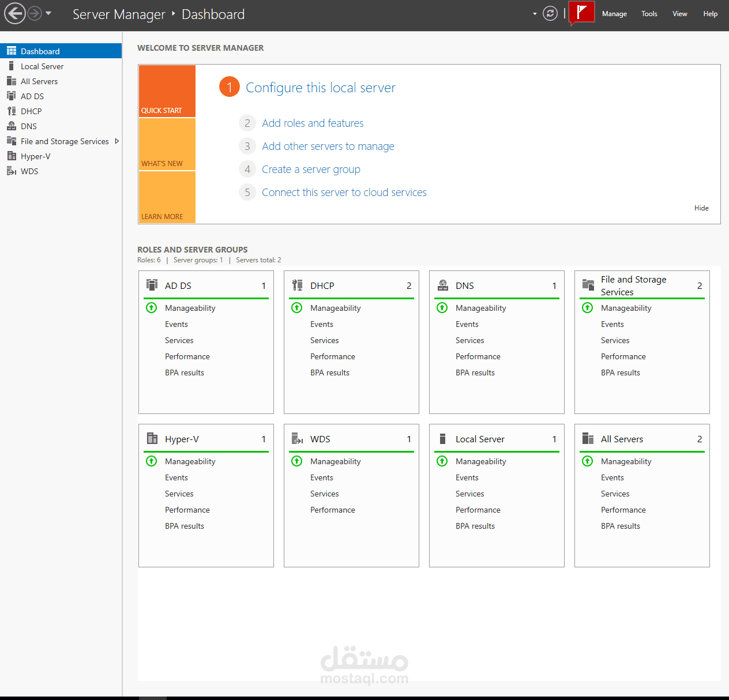This screenshot has width=729, height=700.
Task: Click step number 2 circle beside Add roles
Action: [247, 123]
